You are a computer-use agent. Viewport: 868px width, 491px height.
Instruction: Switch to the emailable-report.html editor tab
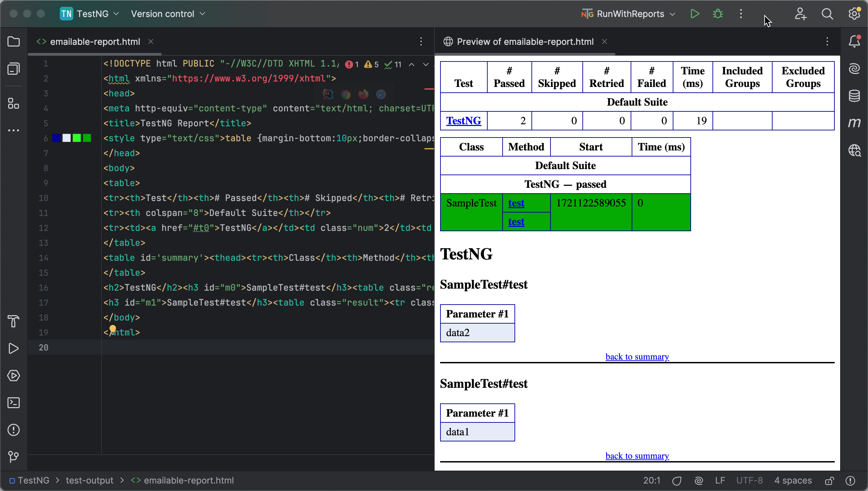[x=95, y=41]
